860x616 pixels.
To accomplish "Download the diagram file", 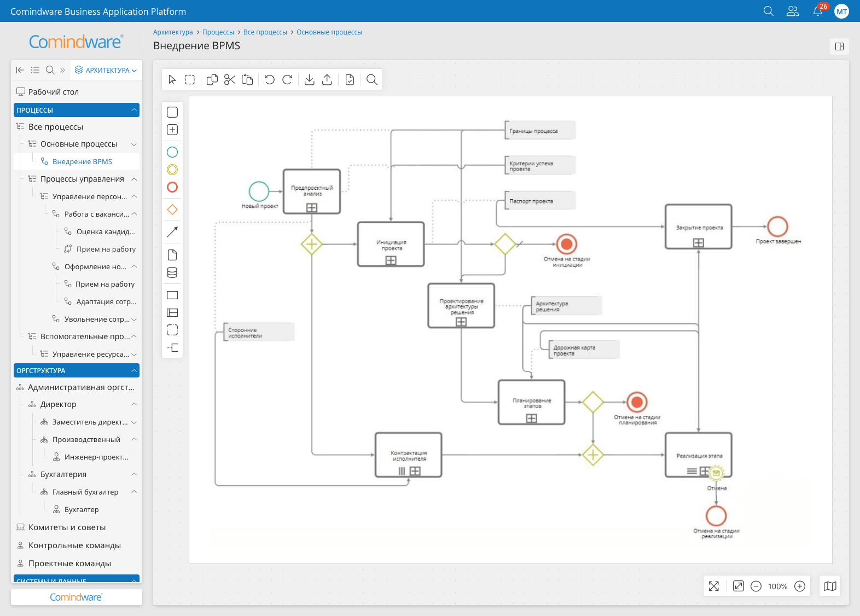I will click(x=310, y=80).
